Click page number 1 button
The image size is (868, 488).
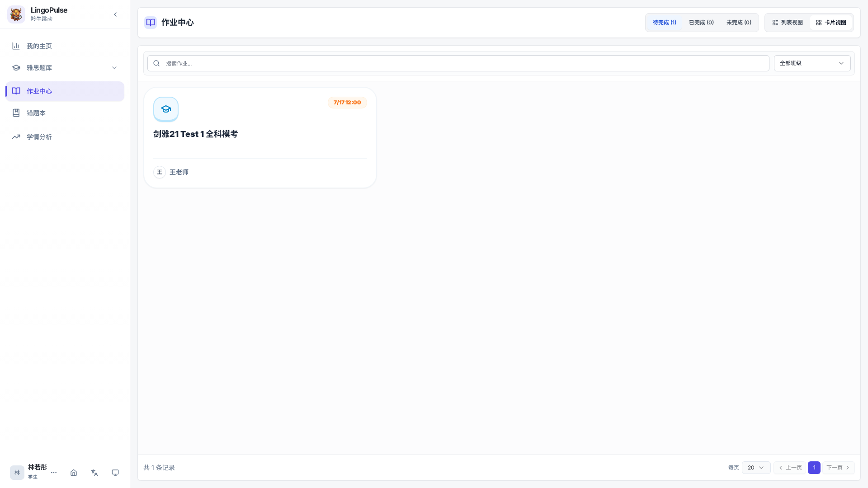coord(814,468)
